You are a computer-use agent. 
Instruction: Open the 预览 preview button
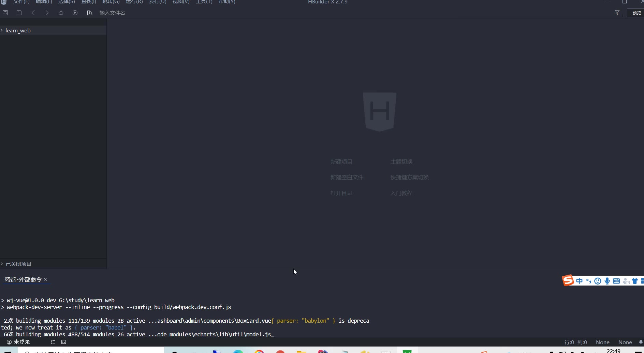click(636, 13)
